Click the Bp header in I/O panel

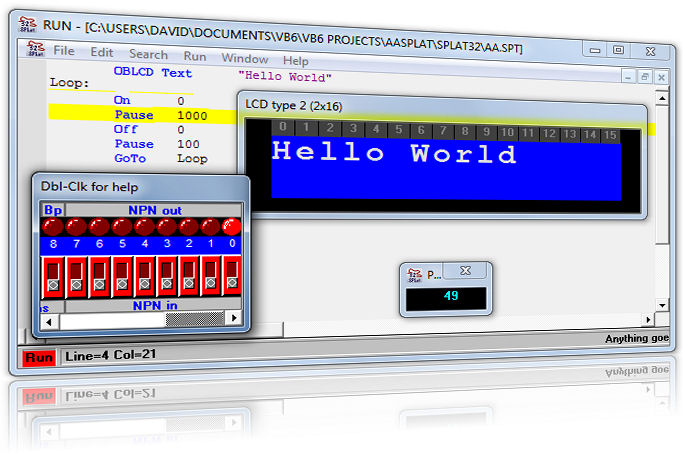point(52,209)
